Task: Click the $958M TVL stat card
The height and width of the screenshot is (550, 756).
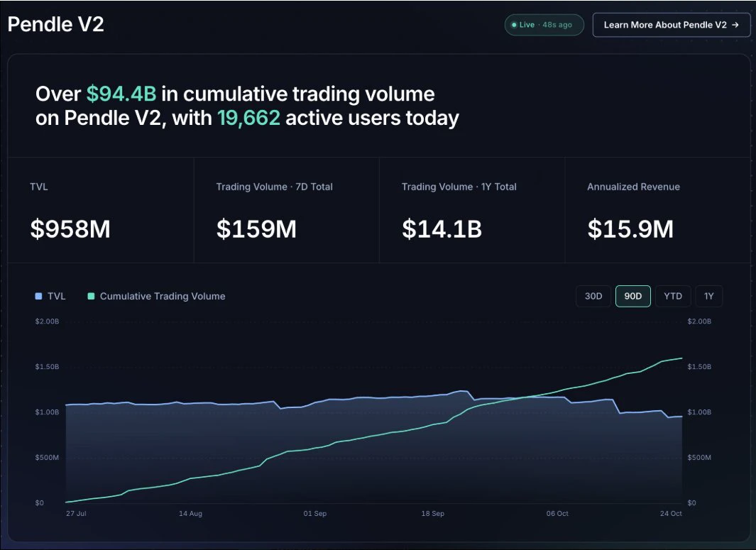Action: 101,210
